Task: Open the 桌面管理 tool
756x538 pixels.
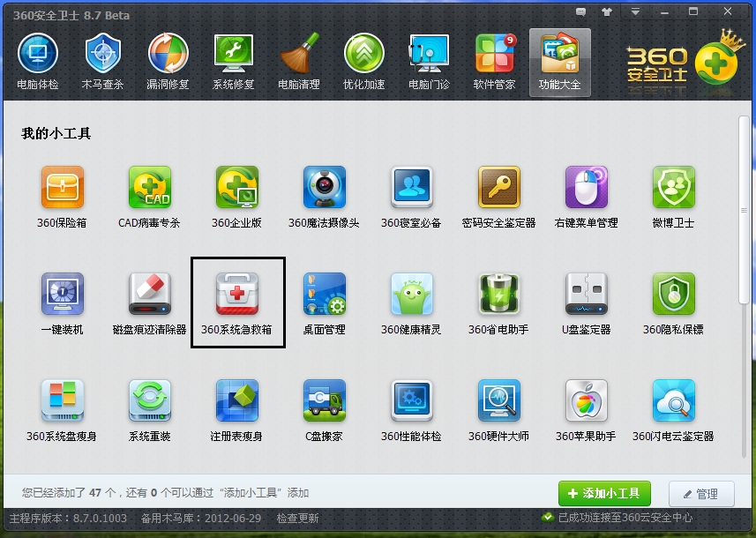Action: point(325,296)
